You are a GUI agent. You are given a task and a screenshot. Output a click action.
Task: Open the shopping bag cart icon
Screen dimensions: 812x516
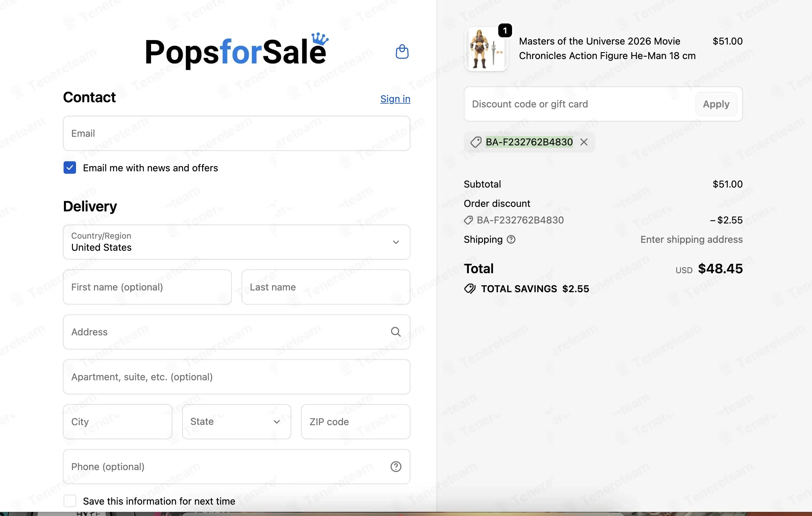pyautogui.click(x=402, y=52)
